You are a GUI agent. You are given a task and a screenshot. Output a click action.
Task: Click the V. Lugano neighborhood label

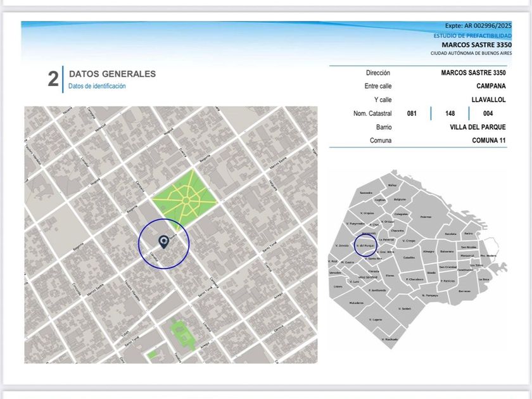click(375, 319)
